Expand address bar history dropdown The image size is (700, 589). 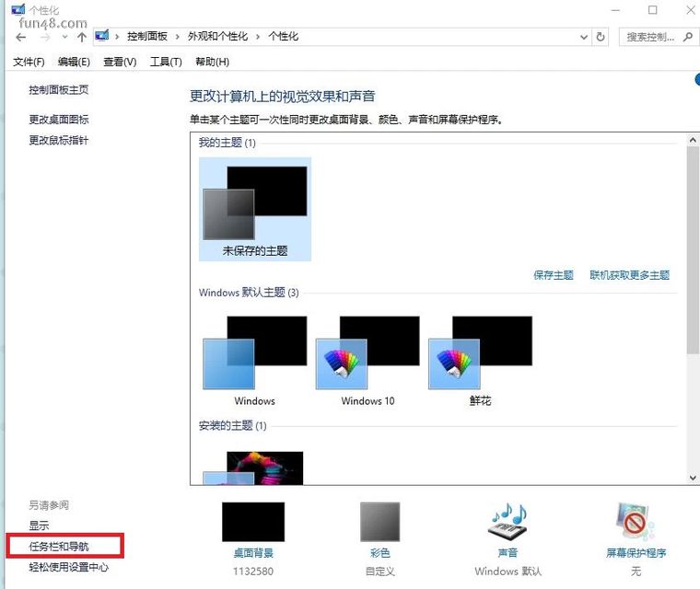pyautogui.click(x=583, y=37)
